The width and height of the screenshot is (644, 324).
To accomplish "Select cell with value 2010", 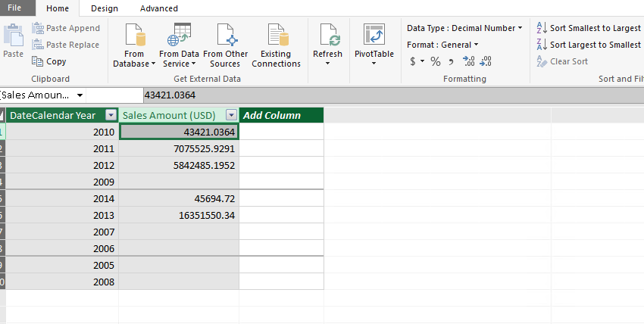I will point(62,132).
